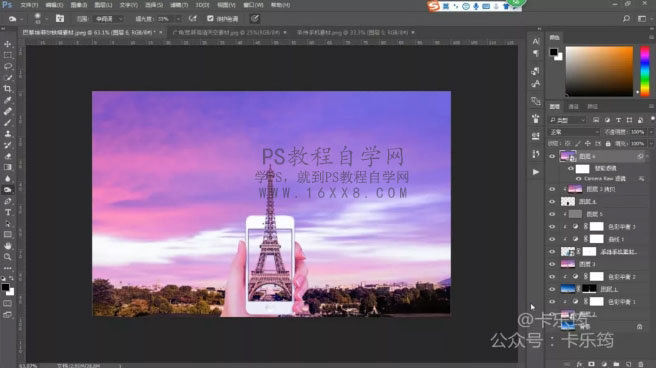656x368 pixels.
Task: Select the Eyedropper tool
Action: (x=8, y=100)
